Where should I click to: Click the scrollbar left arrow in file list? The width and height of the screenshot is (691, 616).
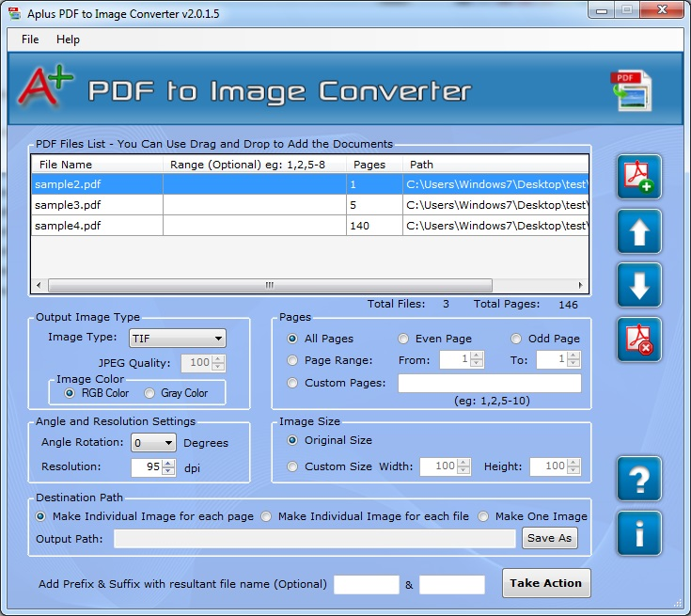click(39, 285)
